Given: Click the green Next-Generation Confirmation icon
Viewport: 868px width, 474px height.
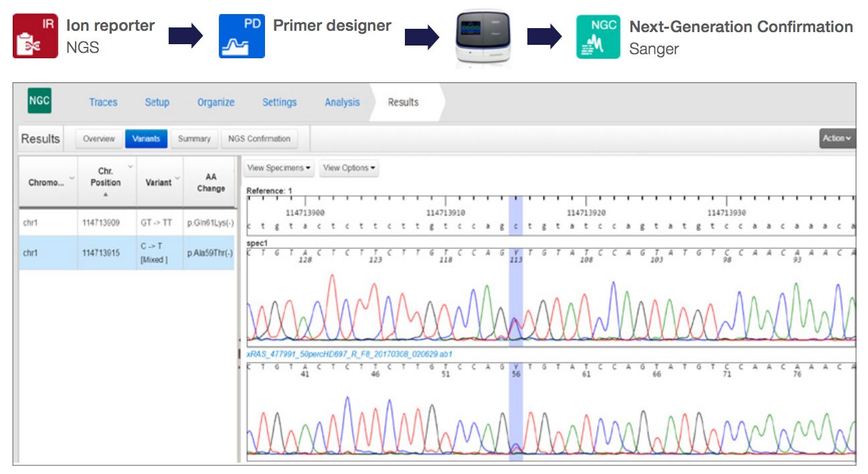Looking at the screenshot, I should [x=598, y=37].
